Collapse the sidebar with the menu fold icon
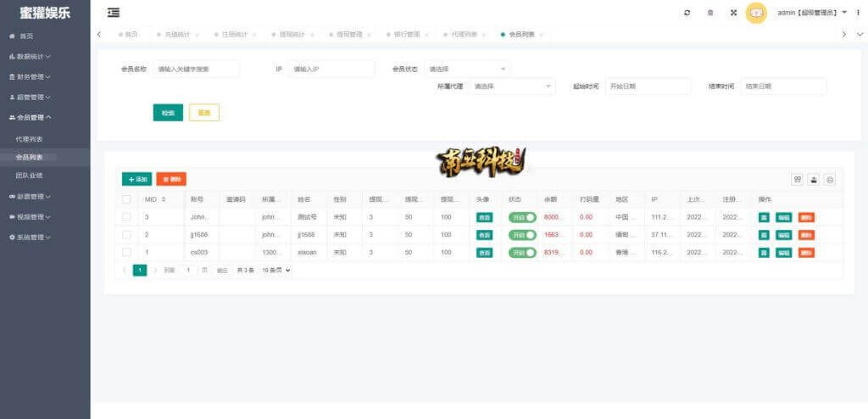Screen dimensions: 868x419 pos(114,13)
